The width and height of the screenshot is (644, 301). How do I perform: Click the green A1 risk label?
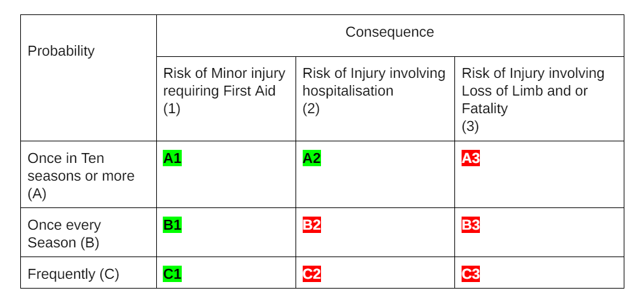coord(172,158)
